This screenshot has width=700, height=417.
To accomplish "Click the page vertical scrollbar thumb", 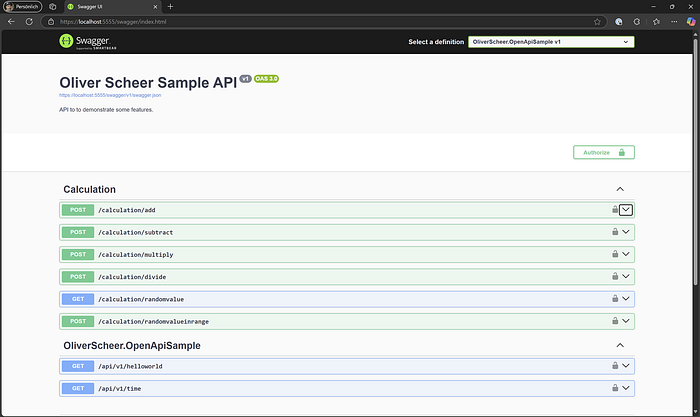I will click(x=695, y=161).
